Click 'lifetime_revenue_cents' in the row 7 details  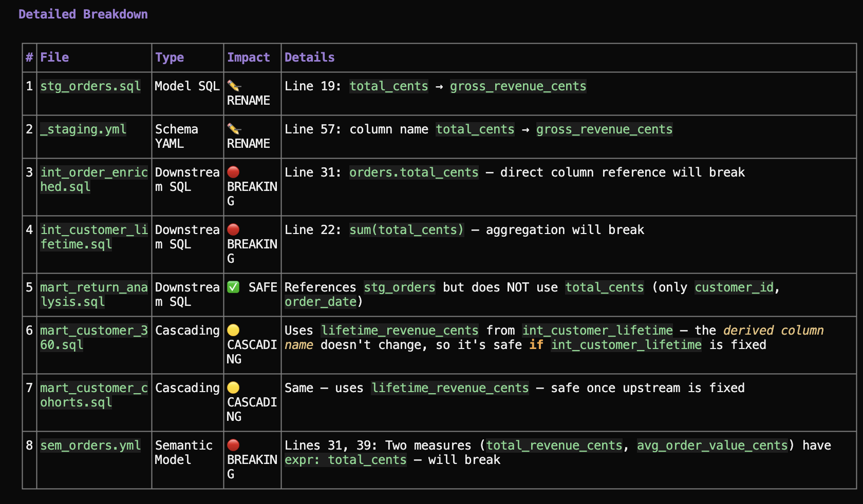pos(450,388)
